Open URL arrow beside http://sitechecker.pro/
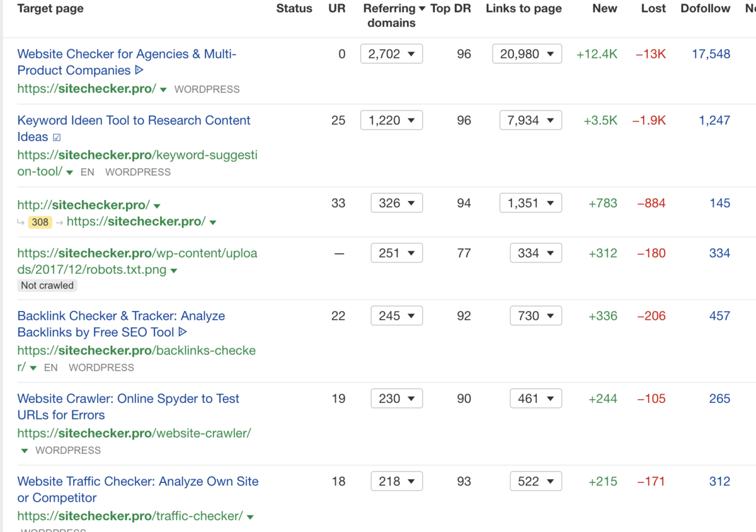Viewport: 756px width, 532px height. (x=157, y=205)
